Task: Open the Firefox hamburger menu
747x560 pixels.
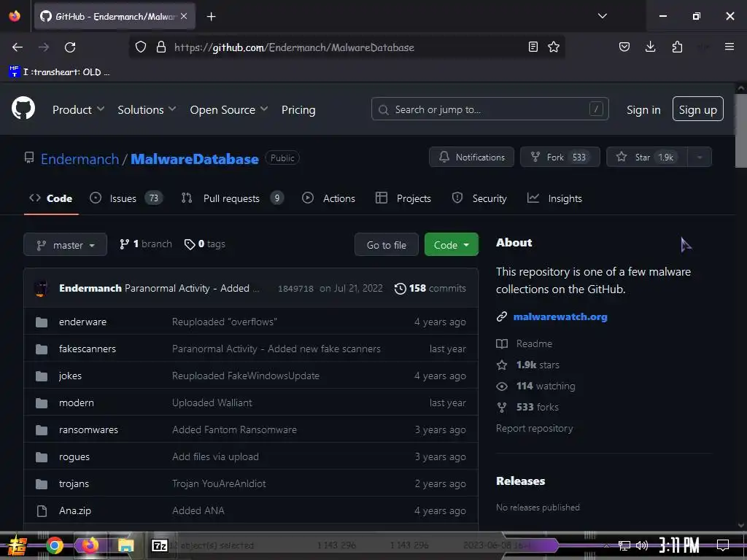Action: (x=729, y=47)
